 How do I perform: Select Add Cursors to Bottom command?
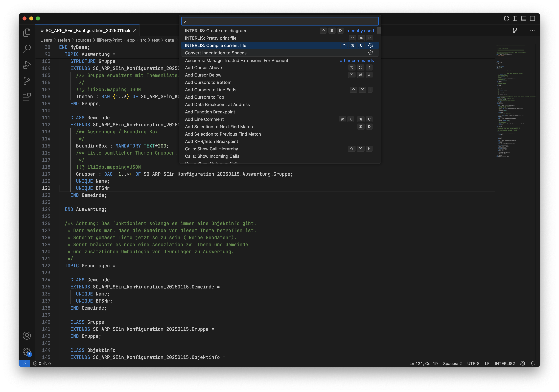coord(280,83)
